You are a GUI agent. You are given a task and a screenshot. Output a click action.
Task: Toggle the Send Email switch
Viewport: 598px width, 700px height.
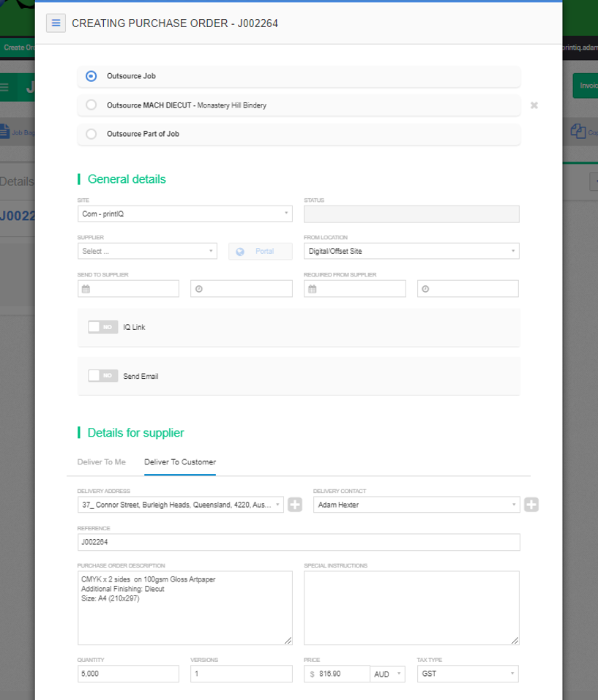click(102, 376)
